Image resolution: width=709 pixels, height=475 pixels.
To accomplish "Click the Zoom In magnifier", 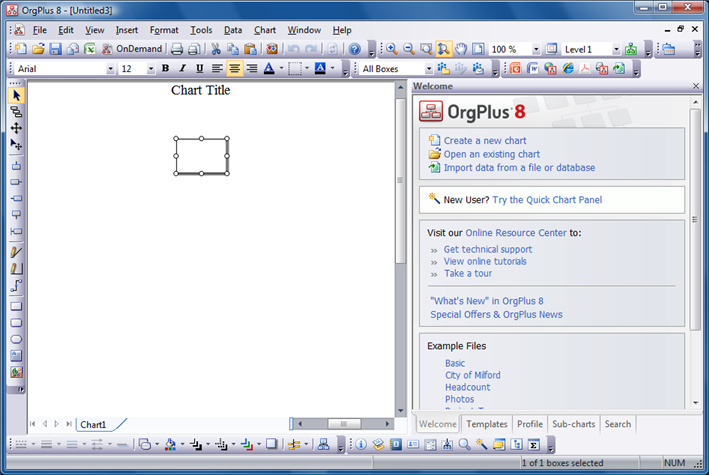I will (392, 49).
